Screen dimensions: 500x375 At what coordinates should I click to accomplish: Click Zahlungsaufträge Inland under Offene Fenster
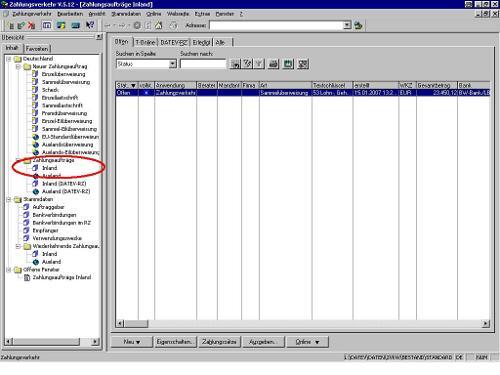point(62,277)
